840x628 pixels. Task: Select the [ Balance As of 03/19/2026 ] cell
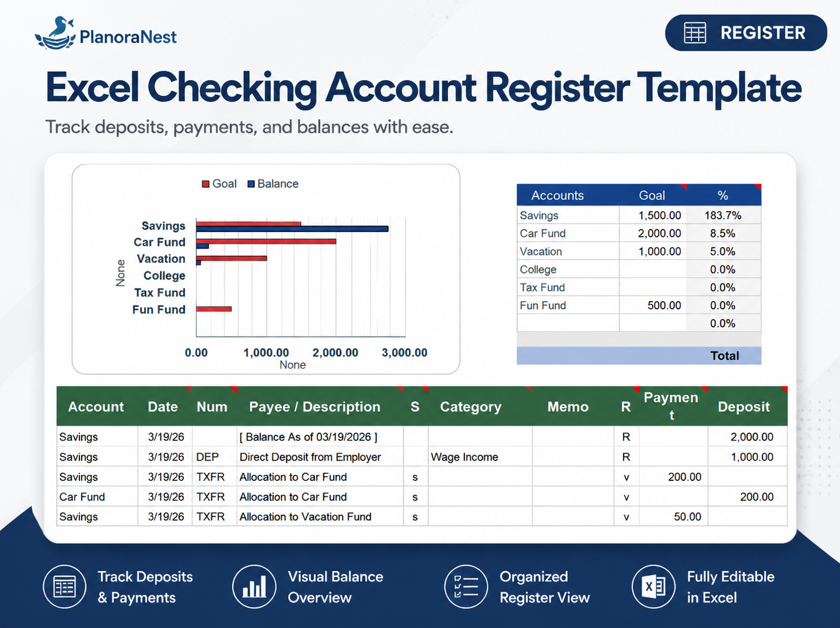[320, 437]
